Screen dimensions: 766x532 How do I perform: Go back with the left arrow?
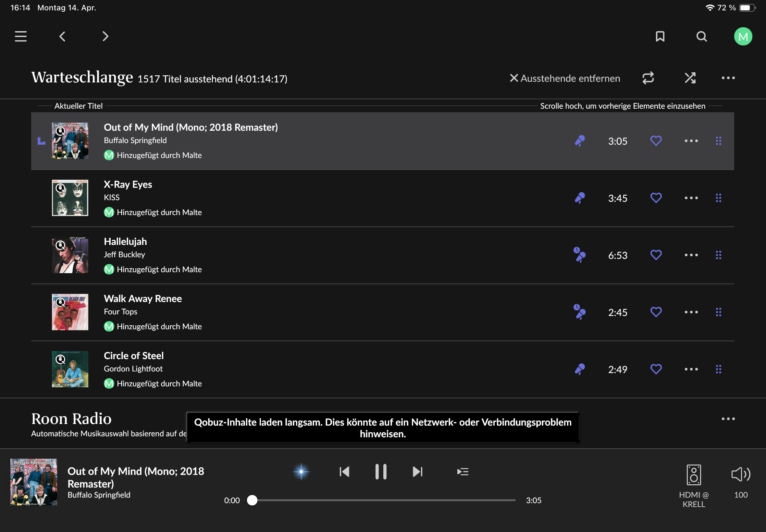[62, 36]
